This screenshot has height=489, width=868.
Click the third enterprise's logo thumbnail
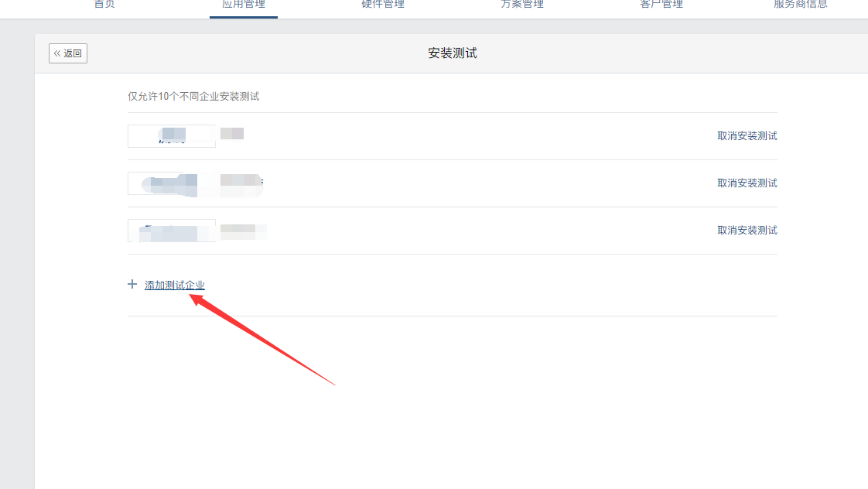(172, 231)
